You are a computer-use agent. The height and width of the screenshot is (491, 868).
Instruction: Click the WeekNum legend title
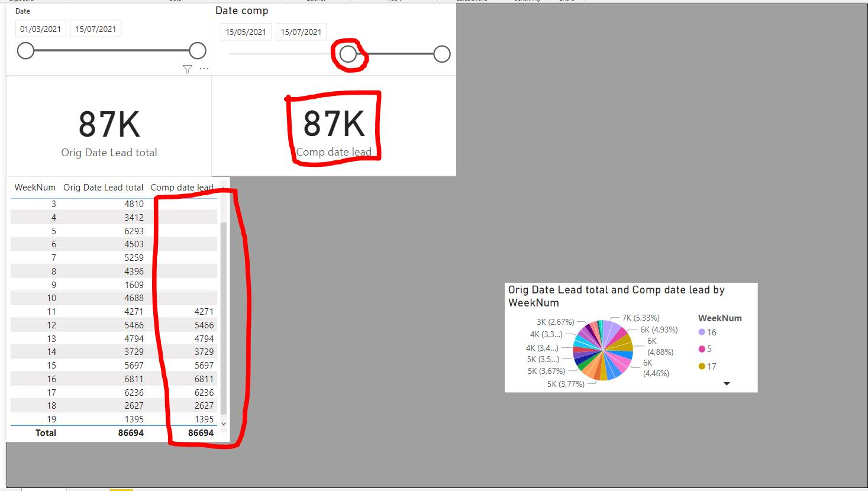[x=720, y=318]
